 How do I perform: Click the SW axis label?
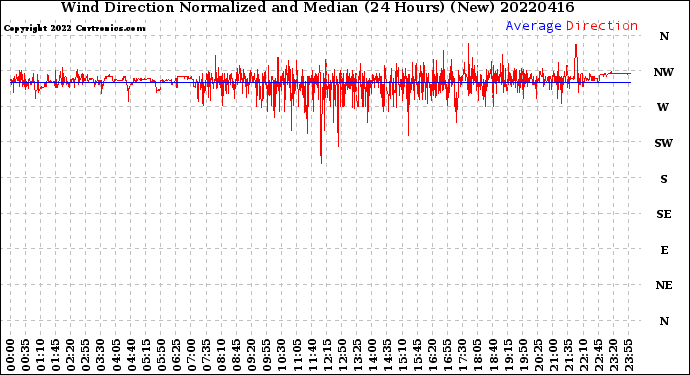pyautogui.click(x=664, y=143)
